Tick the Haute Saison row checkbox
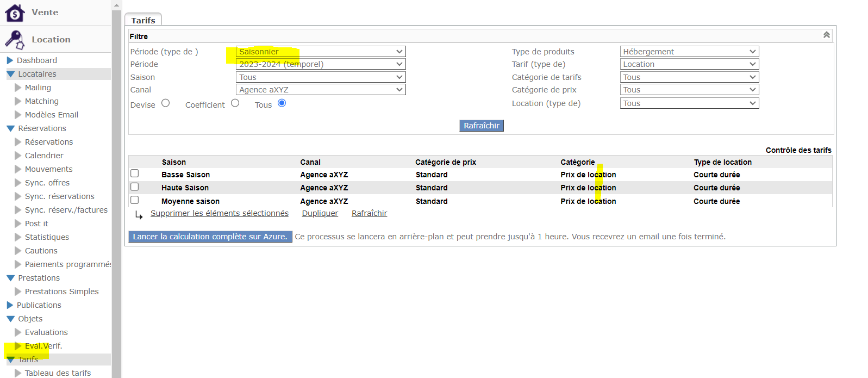Viewport: 868px width, 378px height. (x=135, y=187)
